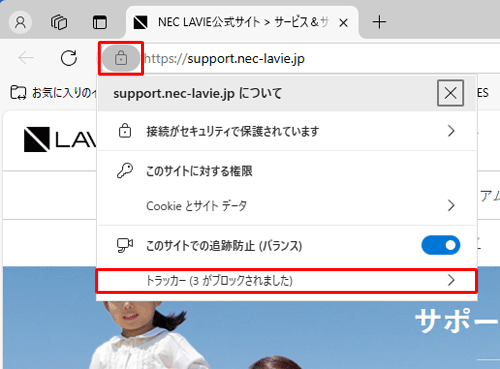Image resolution: width=500 pixels, height=369 pixels.
Task: Click the lock icon in connection row
Action: [125, 131]
